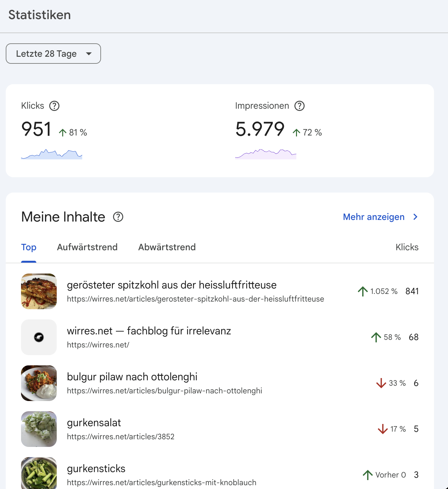448x489 pixels.
Task: Click the help icon beside Impressionen
Action: click(299, 106)
